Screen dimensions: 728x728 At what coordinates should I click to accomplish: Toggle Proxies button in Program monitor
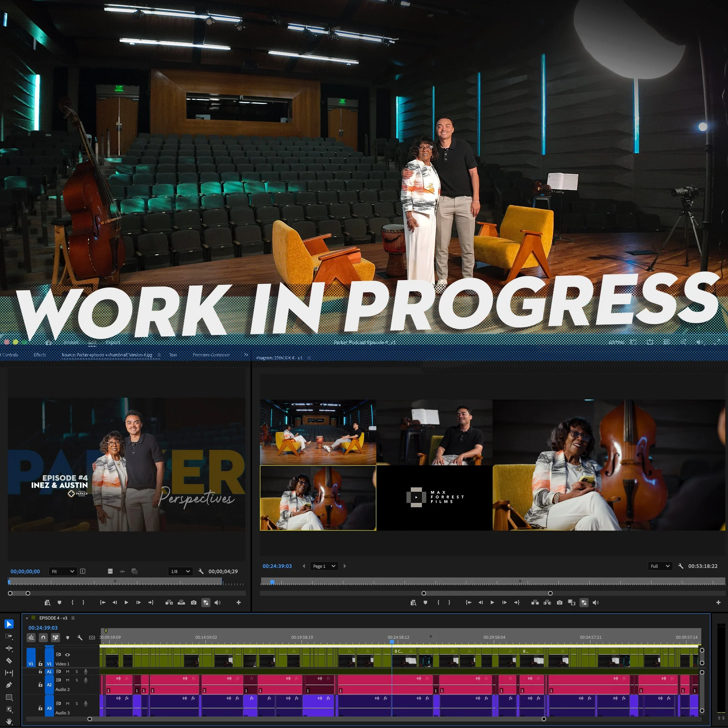[584, 603]
